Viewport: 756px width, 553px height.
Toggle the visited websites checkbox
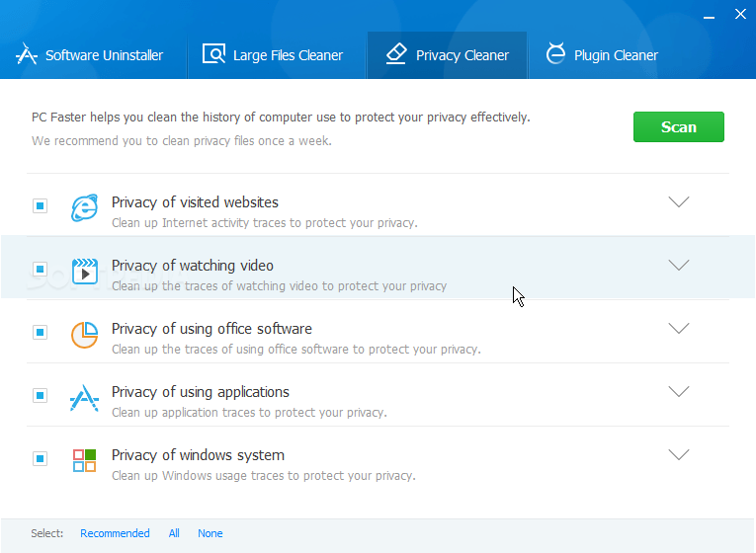[40, 205]
